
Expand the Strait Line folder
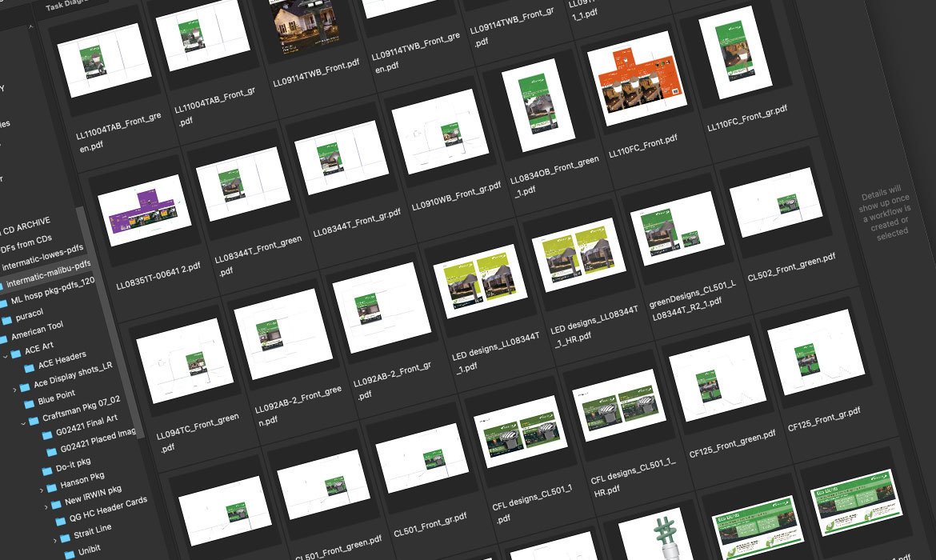point(55,540)
